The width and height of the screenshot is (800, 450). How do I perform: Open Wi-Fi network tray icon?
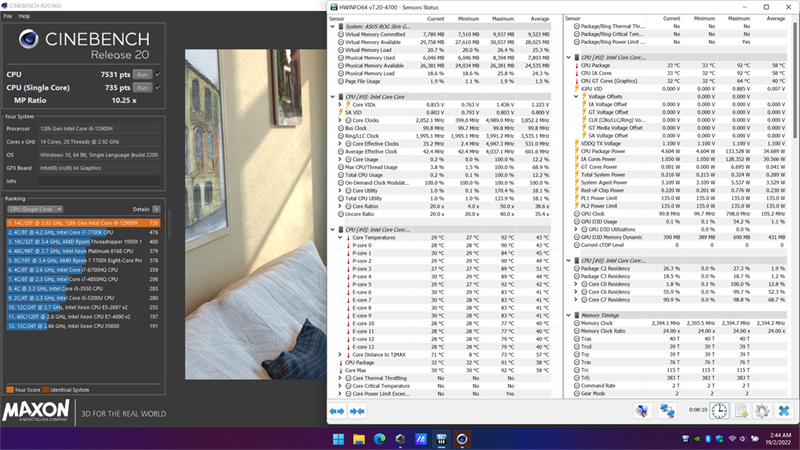pos(733,439)
